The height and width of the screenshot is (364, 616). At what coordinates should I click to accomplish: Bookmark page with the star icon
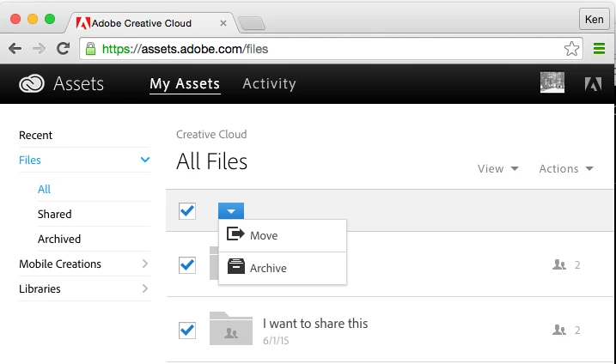(x=571, y=49)
